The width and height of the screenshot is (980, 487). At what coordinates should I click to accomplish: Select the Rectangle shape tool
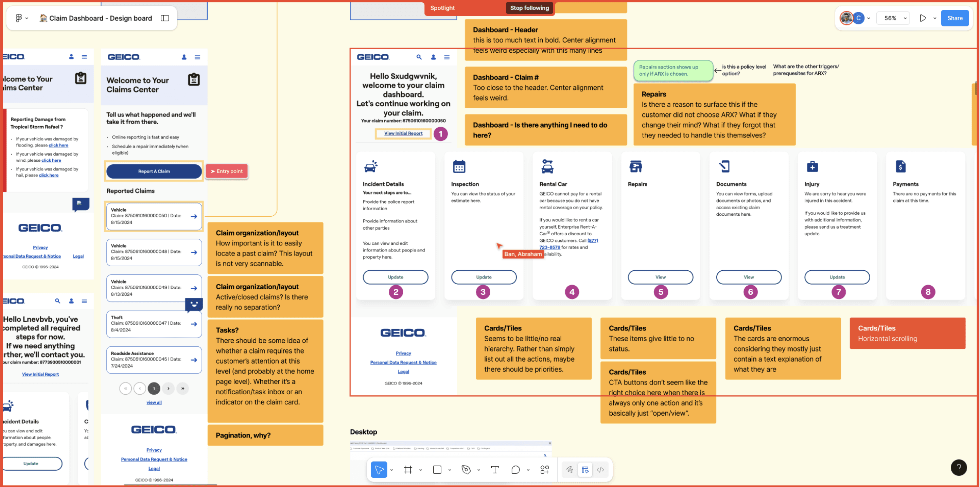coord(437,470)
